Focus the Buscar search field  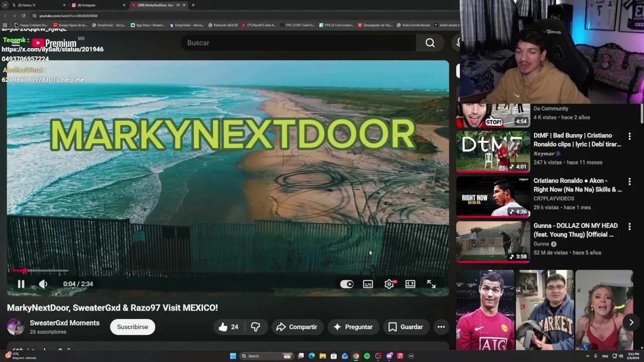(x=299, y=43)
